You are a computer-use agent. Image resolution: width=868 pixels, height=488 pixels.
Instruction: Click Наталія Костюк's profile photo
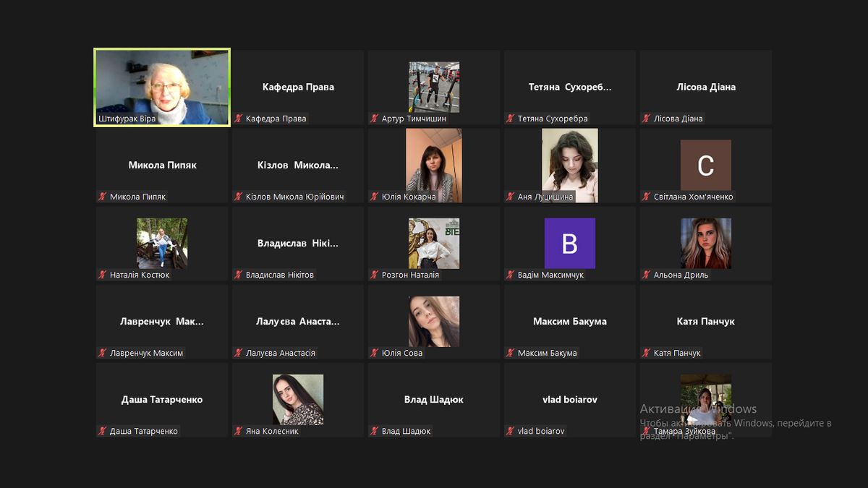(162, 243)
